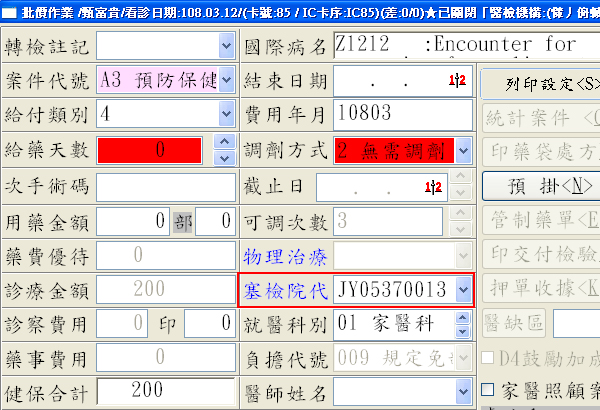Open the calendar picker for 截止日
Screen dimensions: 600x410
pyautogui.click(x=433, y=186)
